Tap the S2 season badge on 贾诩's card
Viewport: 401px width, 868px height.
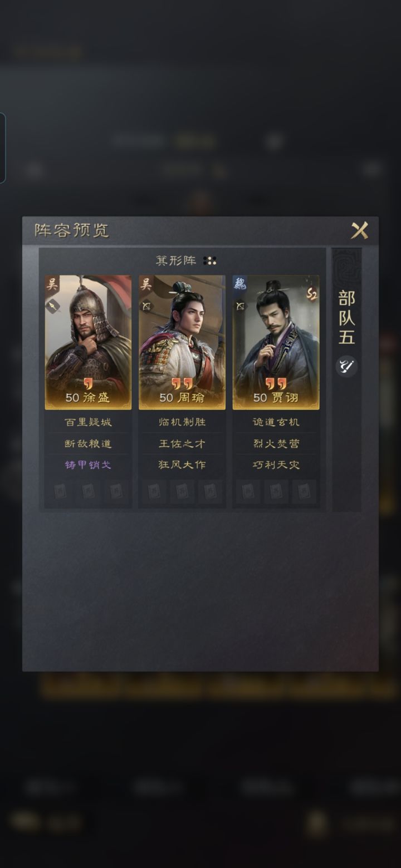[311, 295]
